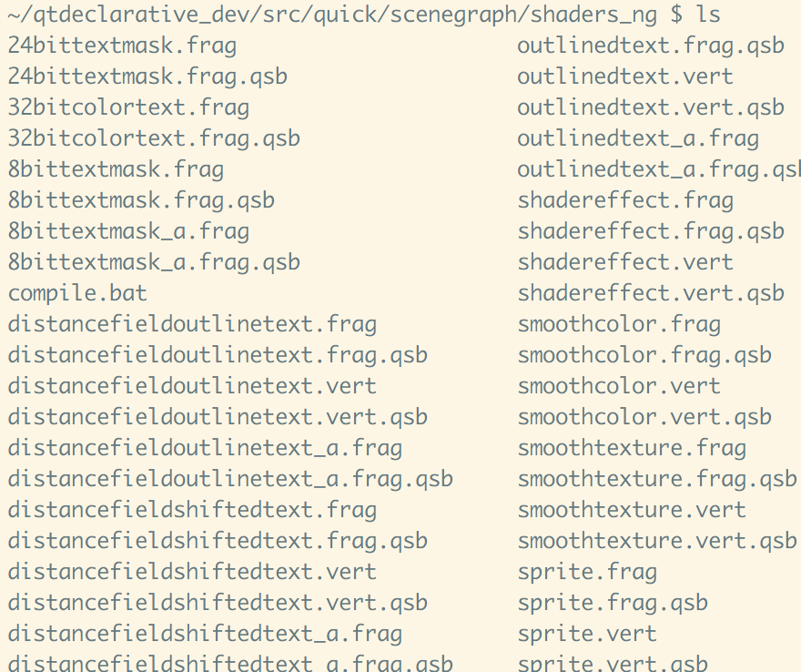Click the compile.bat file name

(x=77, y=293)
